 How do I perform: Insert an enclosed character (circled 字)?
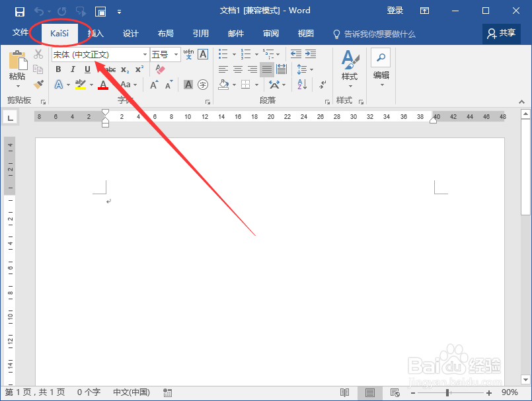click(x=203, y=85)
